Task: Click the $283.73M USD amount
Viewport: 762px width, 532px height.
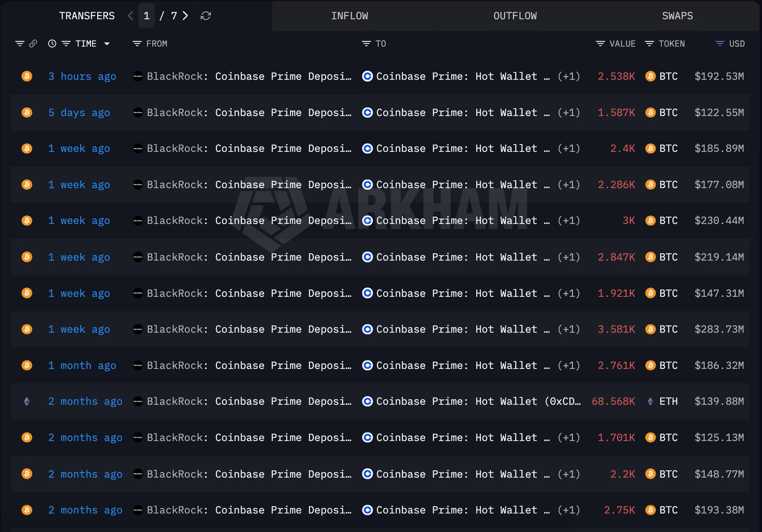Action: [x=719, y=329]
